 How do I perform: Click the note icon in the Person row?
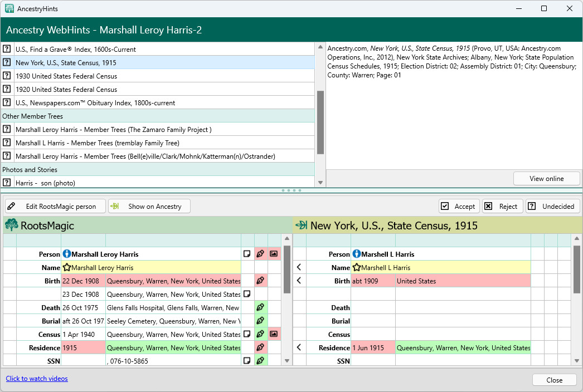pyautogui.click(x=247, y=254)
